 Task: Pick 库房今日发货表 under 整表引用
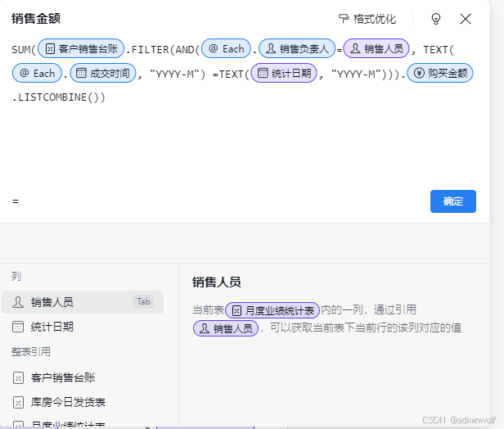(83, 402)
